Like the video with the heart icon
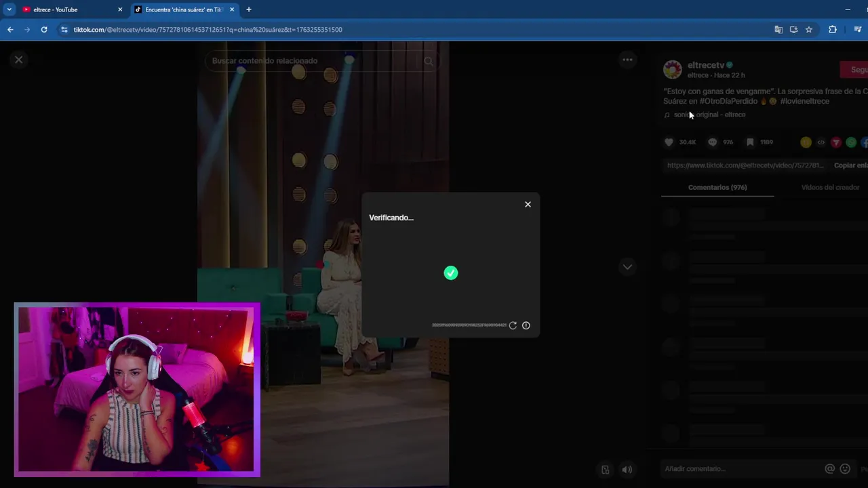This screenshot has height=488, width=868. pyautogui.click(x=669, y=142)
